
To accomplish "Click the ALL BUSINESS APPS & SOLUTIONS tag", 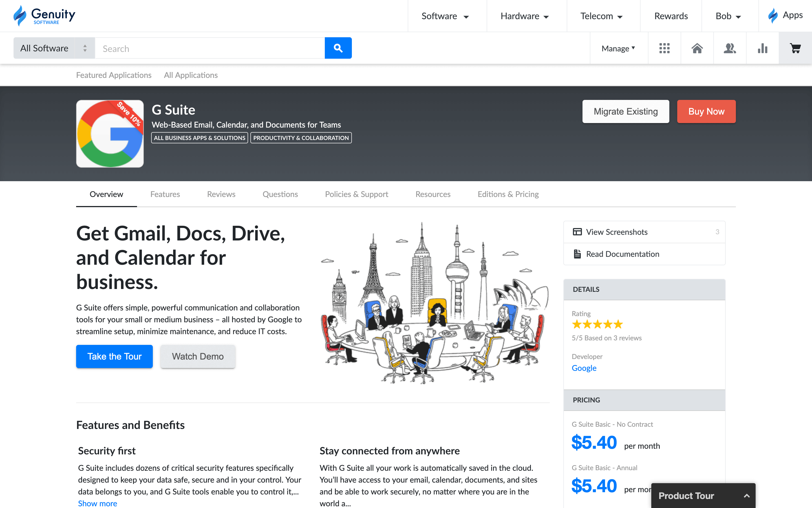I will point(200,138).
